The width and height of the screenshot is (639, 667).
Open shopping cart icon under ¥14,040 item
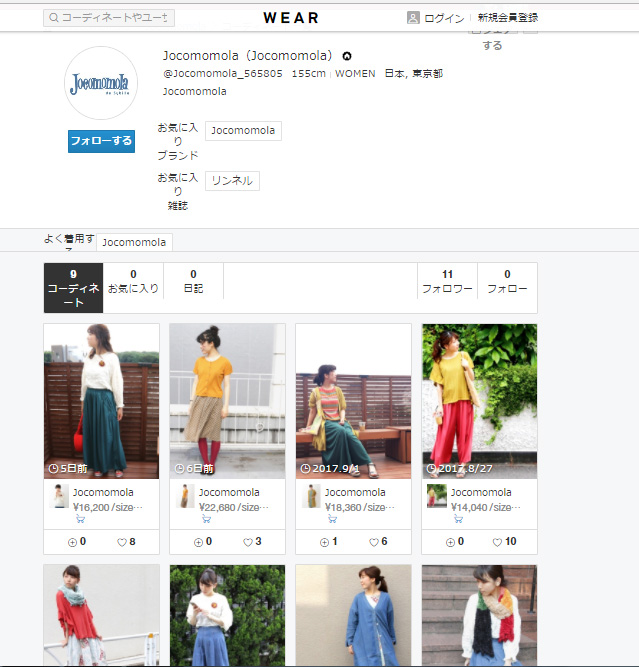click(x=458, y=519)
